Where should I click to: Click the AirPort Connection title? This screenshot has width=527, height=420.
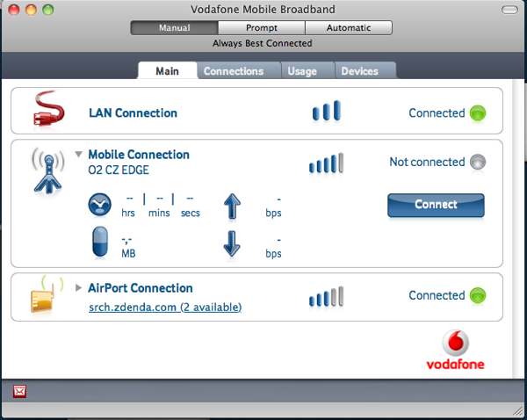(141, 288)
